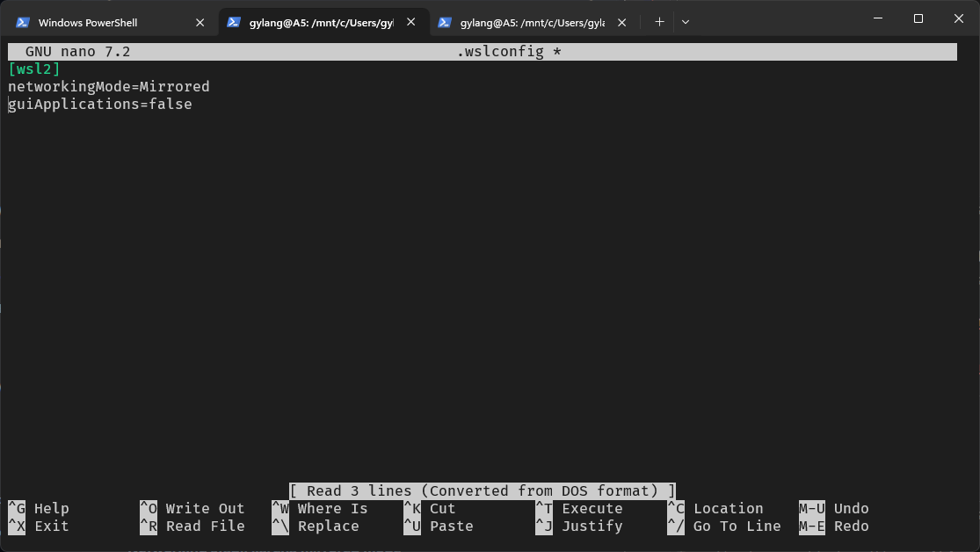Click the PowerShell icon on the first tab
980x552 pixels.
tap(23, 22)
